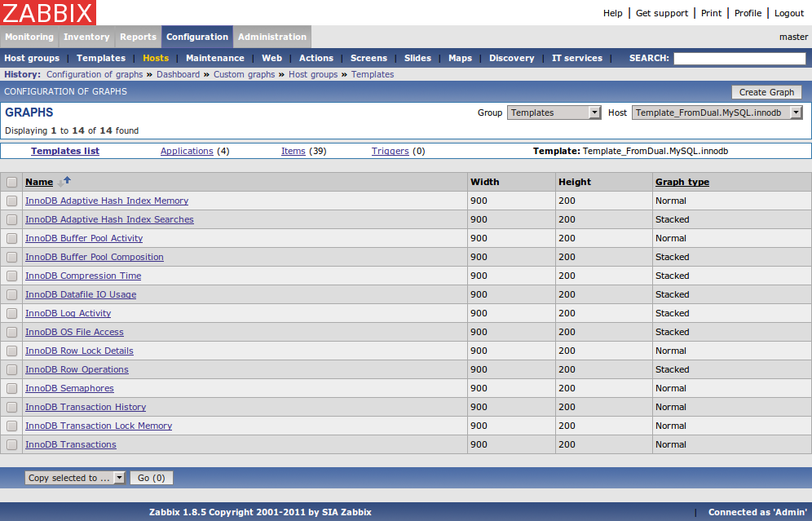812x521 pixels.
Task: Open Screens submenu item
Action: coord(368,58)
